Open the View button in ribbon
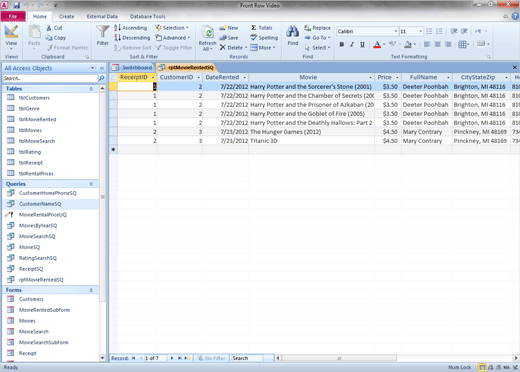 [11, 37]
